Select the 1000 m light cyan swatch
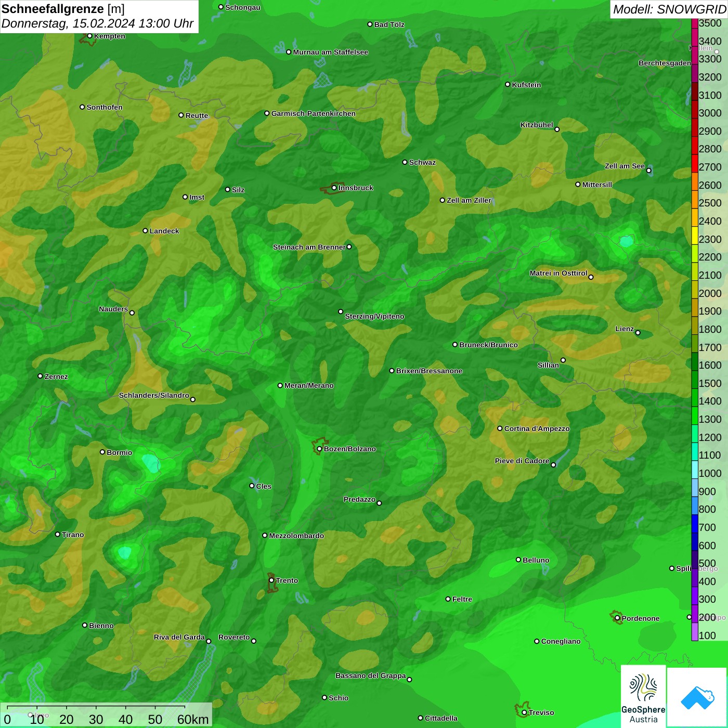Image resolution: width=728 pixels, height=728 pixels. pos(695,470)
